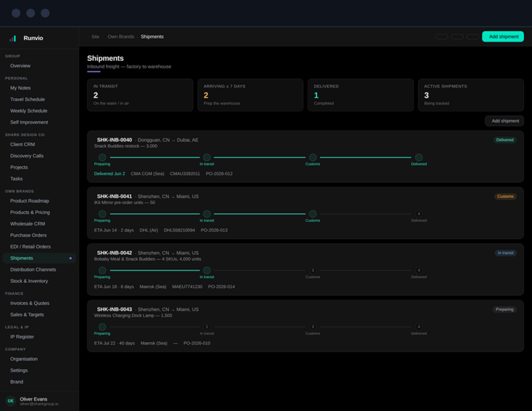Navigate to Invoices & Quotes

(x=30, y=303)
